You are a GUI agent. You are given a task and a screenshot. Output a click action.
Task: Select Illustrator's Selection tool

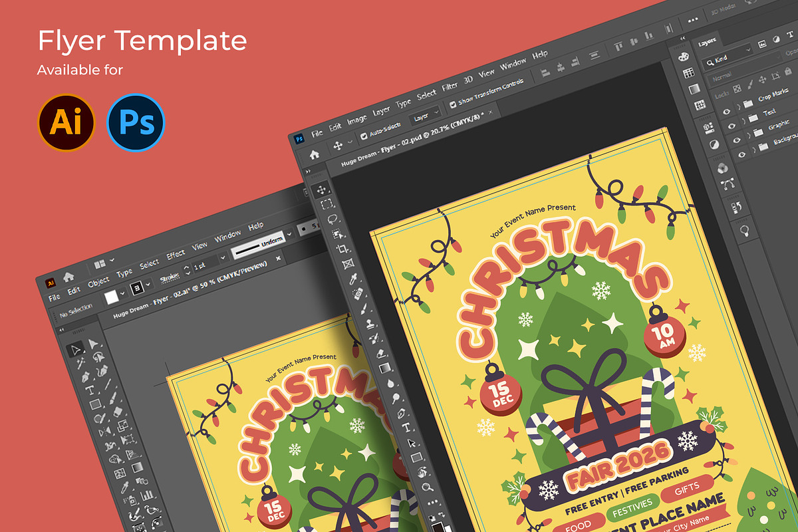click(x=76, y=349)
